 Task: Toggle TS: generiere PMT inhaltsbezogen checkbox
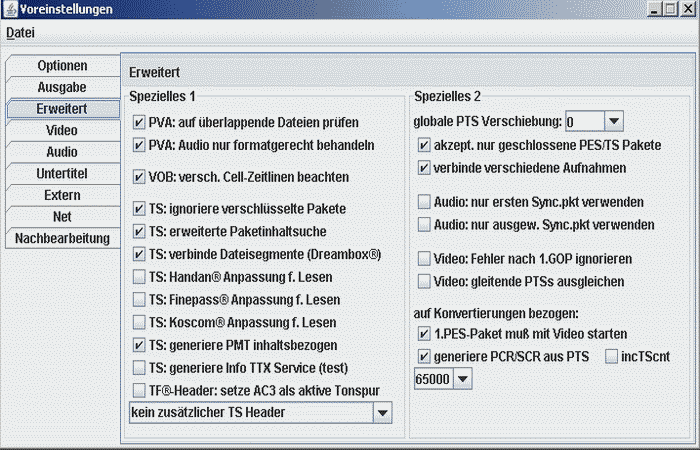pos(139,345)
